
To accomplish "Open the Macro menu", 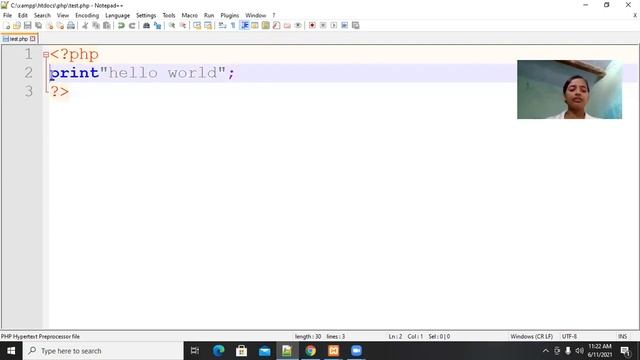I will [190, 16].
